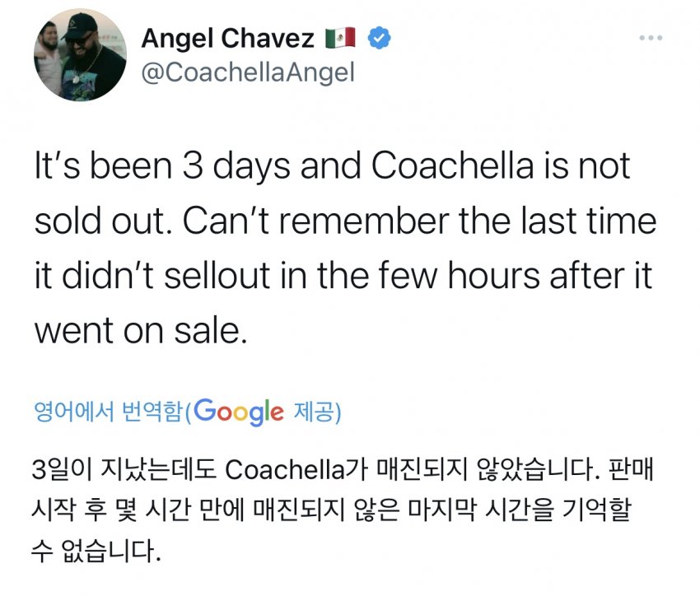The image size is (700, 596).
Task: Click the "Angel Chavez" display name
Action: 228,38
